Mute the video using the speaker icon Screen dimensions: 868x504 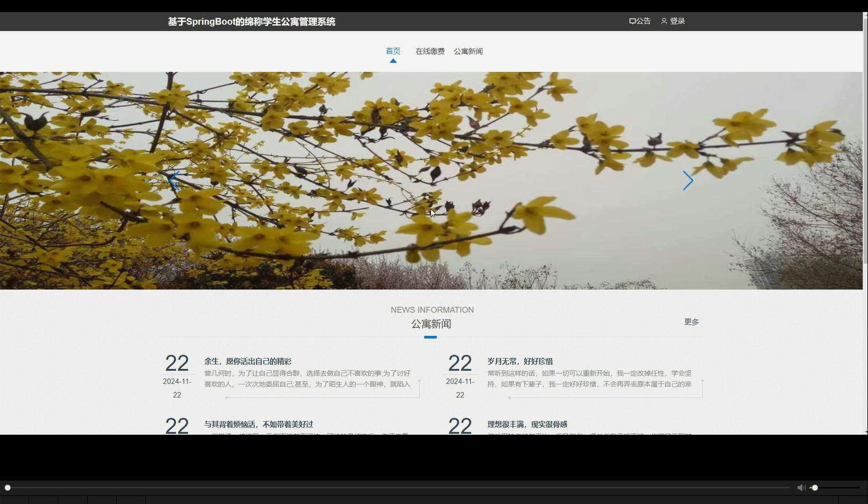tap(801, 487)
